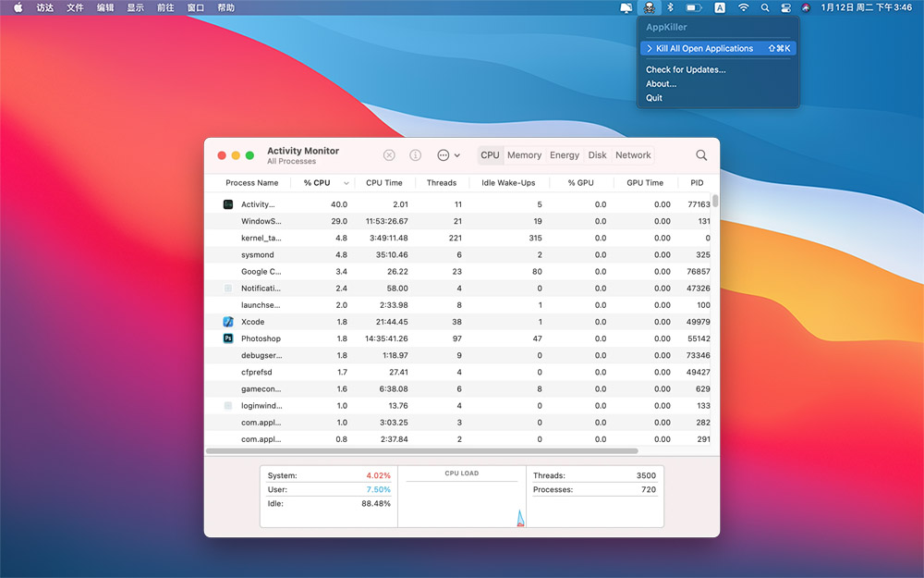Toggle % CPU sort direction arrow

tap(346, 183)
